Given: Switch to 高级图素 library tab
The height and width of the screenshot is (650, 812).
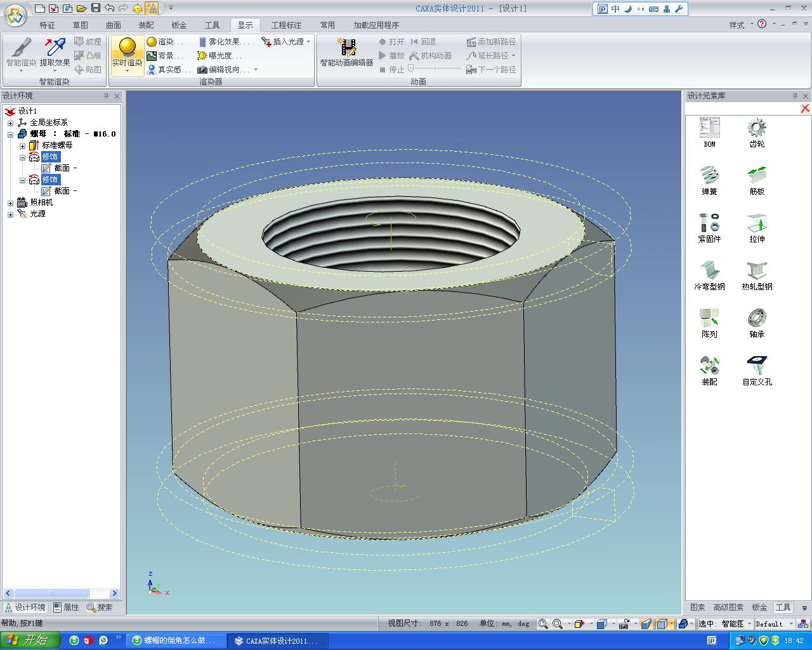Looking at the screenshot, I should pyautogui.click(x=728, y=607).
